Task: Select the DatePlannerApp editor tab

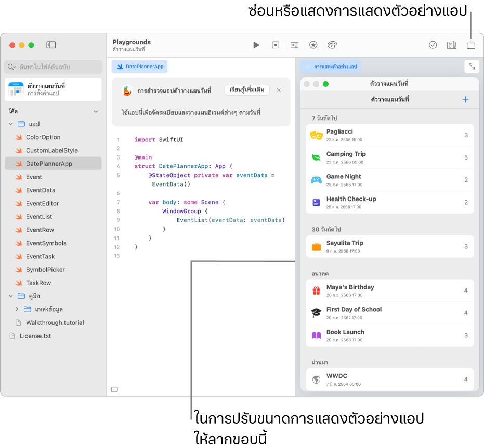Action: [x=139, y=67]
